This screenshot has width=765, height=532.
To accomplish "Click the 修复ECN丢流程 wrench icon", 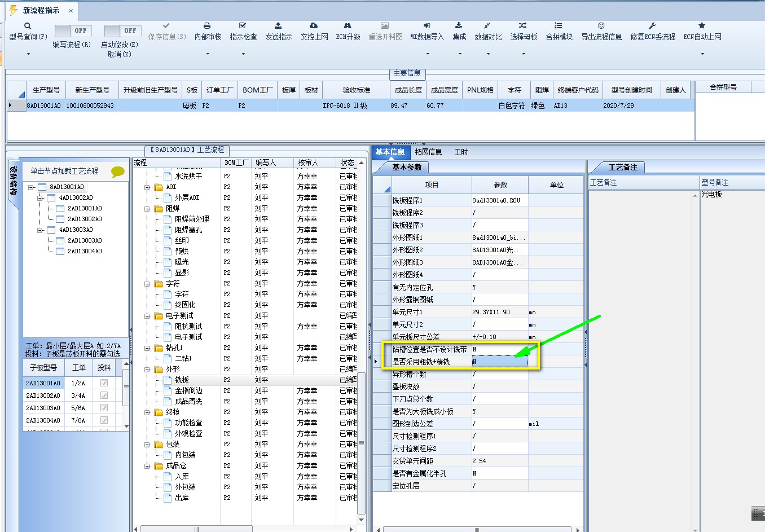I will (652, 26).
